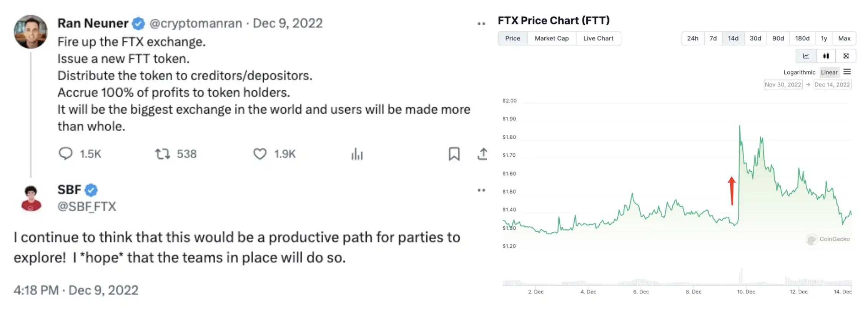The height and width of the screenshot is (315, 868).
Task: Toggle Logarithmic chart scale
Action: pos(799,72)
